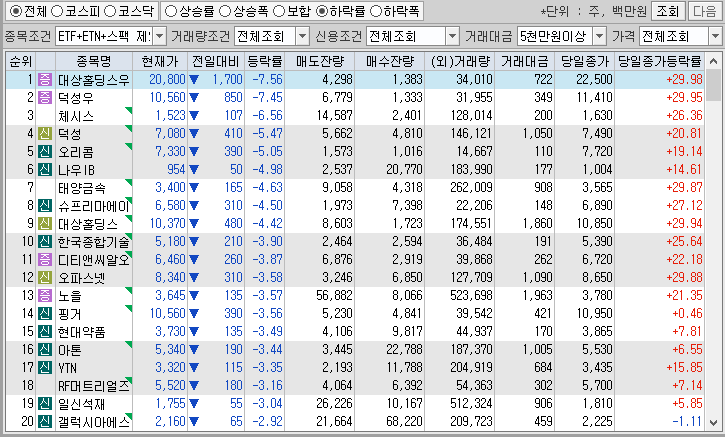The width and height of the screenshot is (725, 437).
Task: Sort by the 당일종가 column header
Action: click(x=584, y=61)
